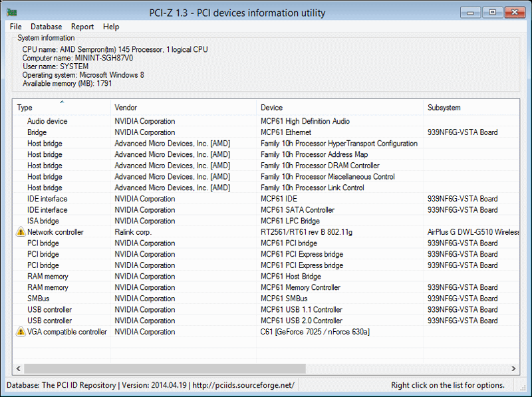Sort list by the Type column header
The height and width of the screenshot is (397, 532).
[x=61, y=108]
